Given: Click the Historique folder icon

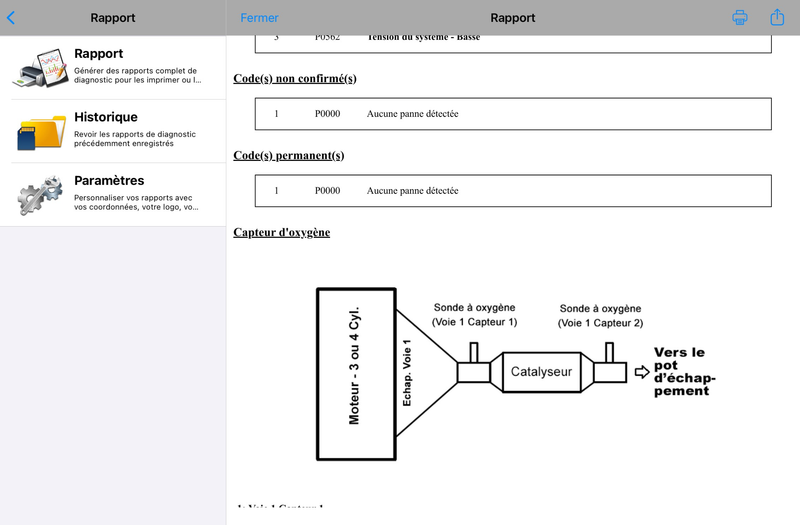Looking at the screenshot, I should tap(40, 131).
